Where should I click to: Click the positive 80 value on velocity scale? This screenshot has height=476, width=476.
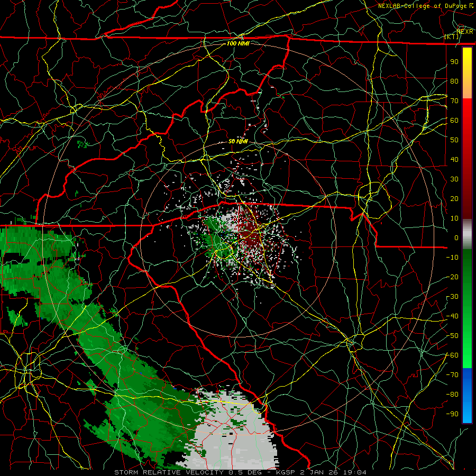tap(454, 81)
